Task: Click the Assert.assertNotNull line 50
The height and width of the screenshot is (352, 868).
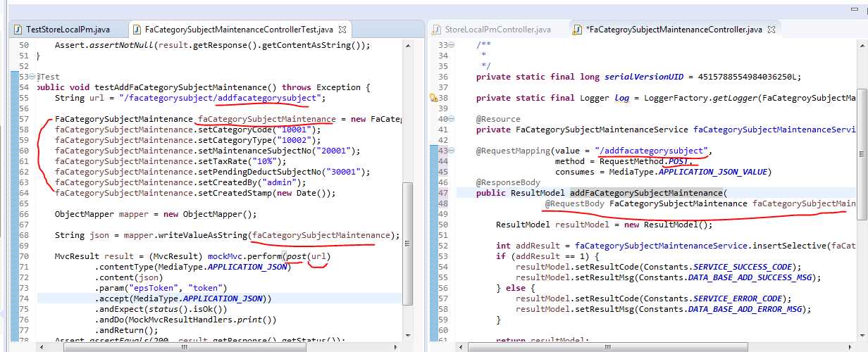Action: tap(212, 45)
